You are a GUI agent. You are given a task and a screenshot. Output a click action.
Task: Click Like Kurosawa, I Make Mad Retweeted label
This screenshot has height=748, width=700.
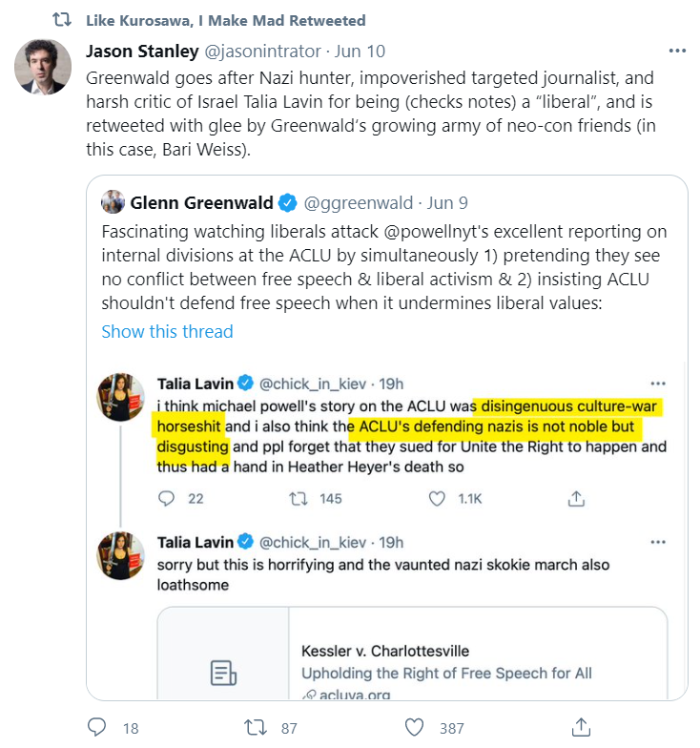click(225, 21)
